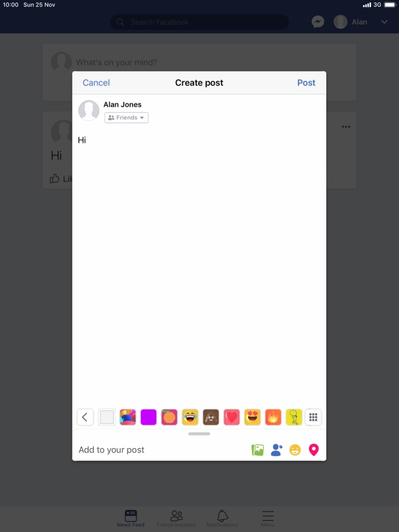Screen dimensions: 399x532
Task: Choose the heart-eyes emoji background
Action: pyautogui.click(x=252, y=417)
